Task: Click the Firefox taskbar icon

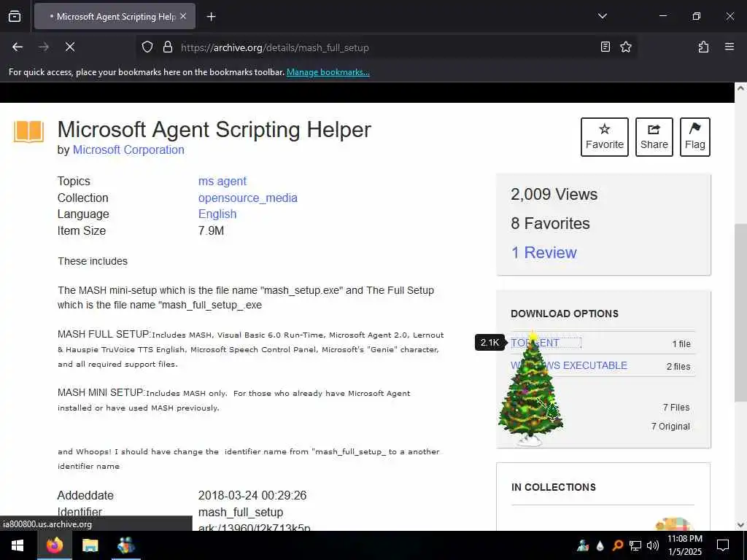Action: (54, 545)
